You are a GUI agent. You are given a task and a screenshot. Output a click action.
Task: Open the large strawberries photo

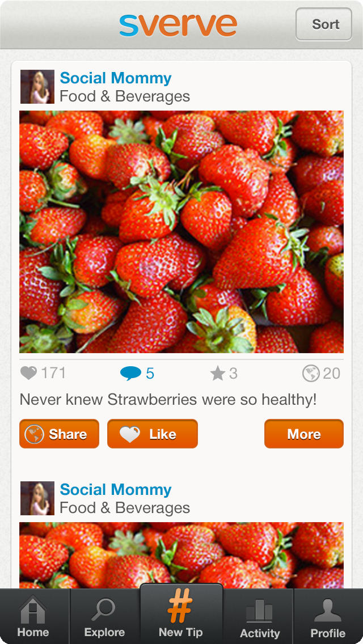tap(181, 232)
